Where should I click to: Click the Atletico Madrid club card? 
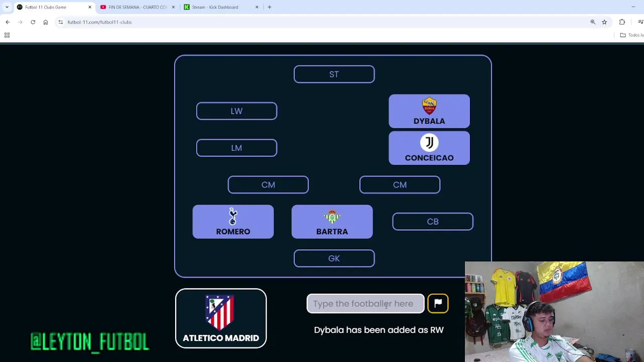pos(221,318)
